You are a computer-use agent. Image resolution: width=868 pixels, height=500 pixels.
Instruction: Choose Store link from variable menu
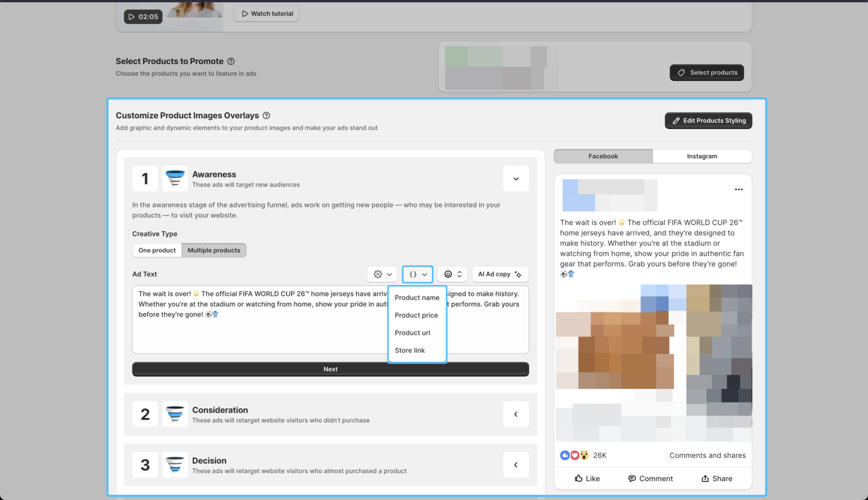410,351
